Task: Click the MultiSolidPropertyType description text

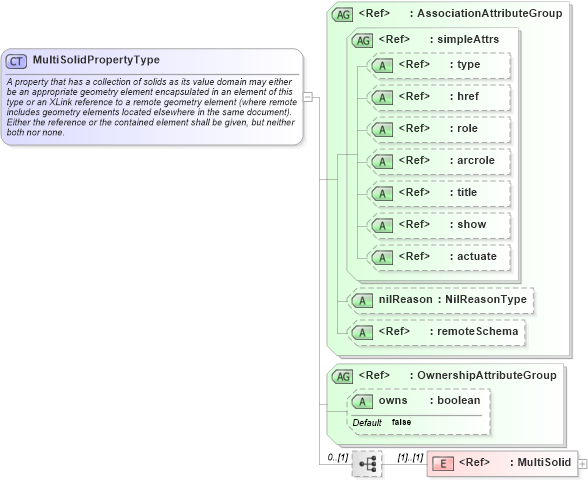Action: coord(151,107)
